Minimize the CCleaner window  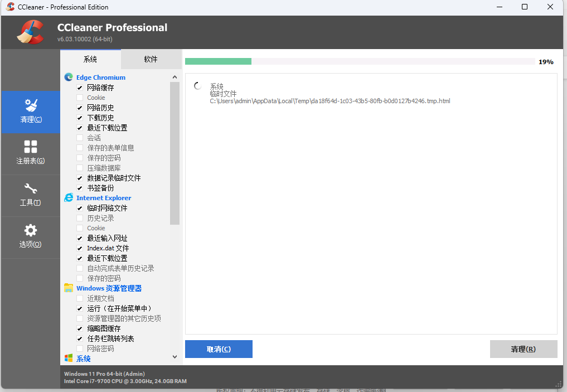[x=500, y=7]
